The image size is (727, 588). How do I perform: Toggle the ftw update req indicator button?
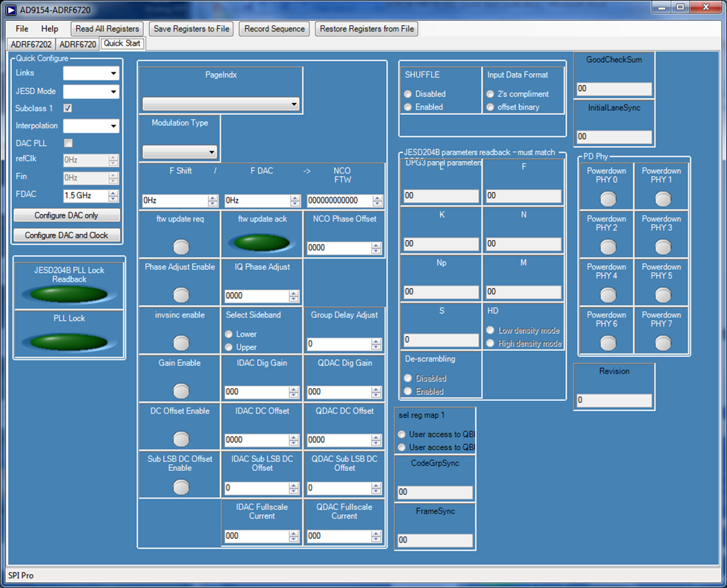180,247
